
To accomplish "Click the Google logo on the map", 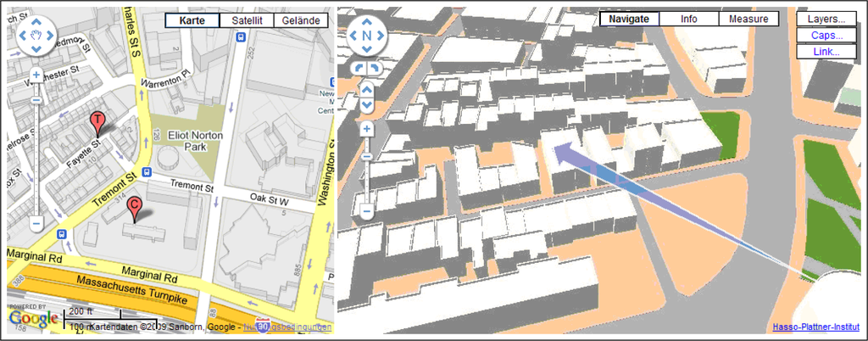I will pyautogui.click(x=33, y=318).
